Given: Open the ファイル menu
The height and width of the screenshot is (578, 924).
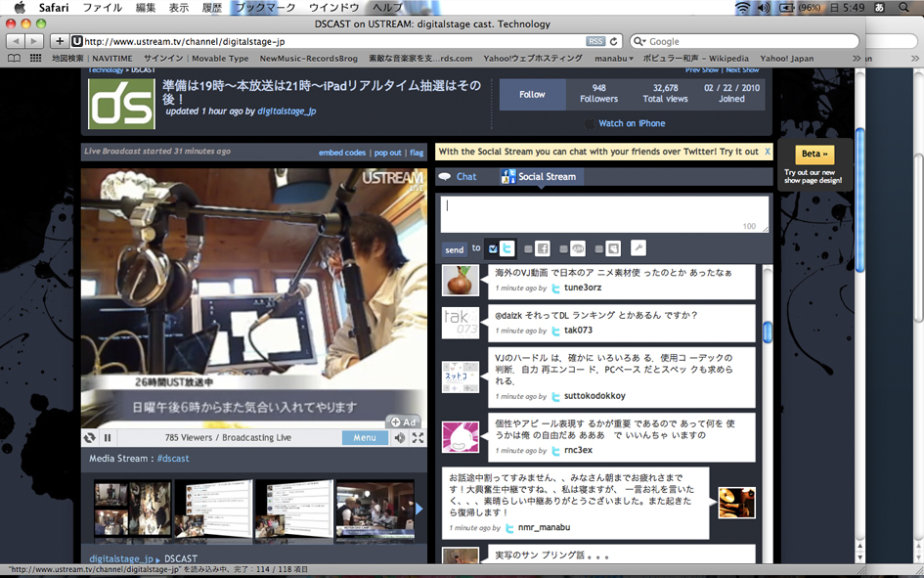Looking at the screenshot, I should (102, 8).
